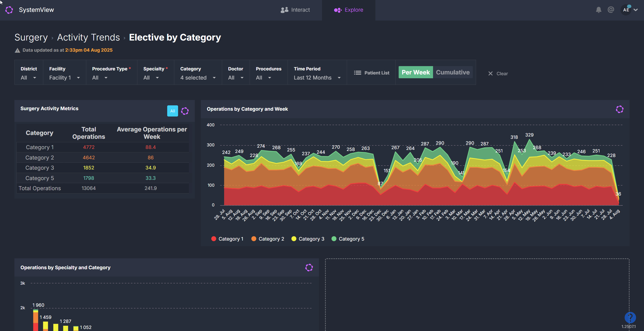Switch to the Interact tab

tap(295, 10)
